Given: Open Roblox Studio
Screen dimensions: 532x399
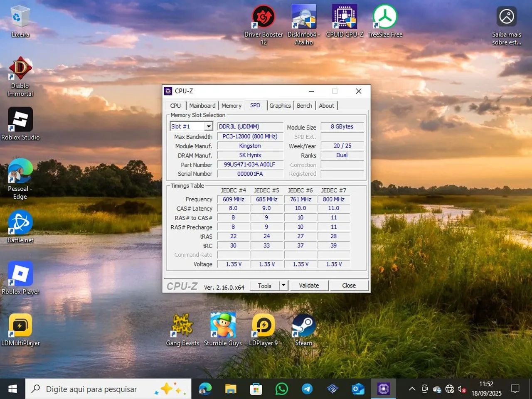Looking at the screenshot, I should coord(20,120).
